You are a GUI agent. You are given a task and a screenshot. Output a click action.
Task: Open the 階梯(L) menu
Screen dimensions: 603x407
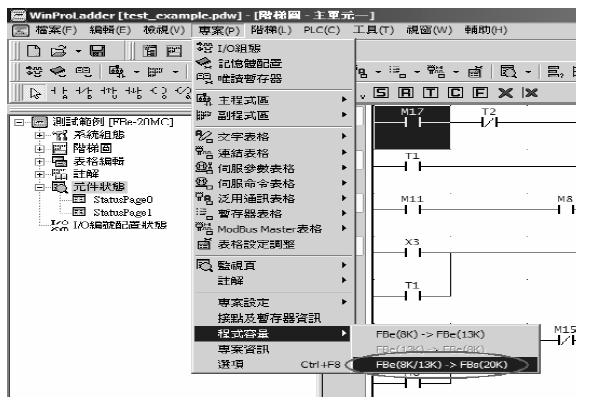(272, 30)
